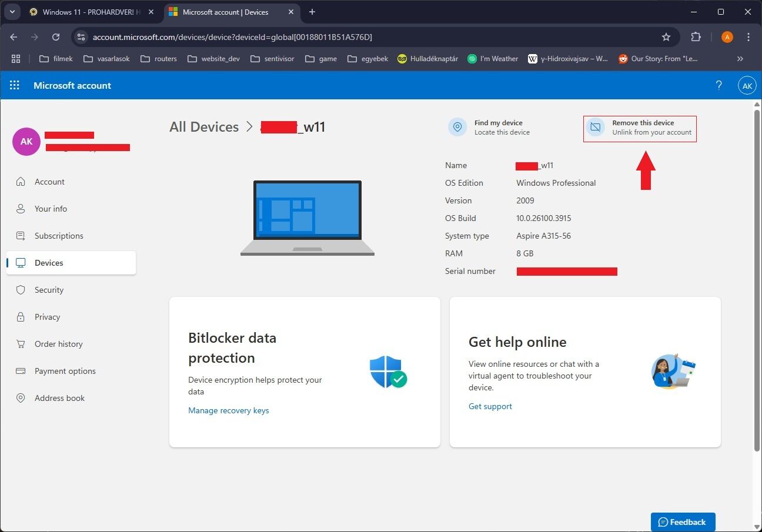Open the filmek bookmarks folder
Viewport: 762px width, 532px height.
tap(55, 59)
